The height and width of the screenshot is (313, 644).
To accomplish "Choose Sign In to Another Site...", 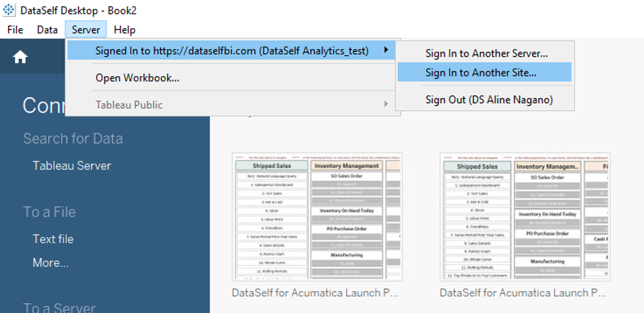I will click(x=481, y=73).
